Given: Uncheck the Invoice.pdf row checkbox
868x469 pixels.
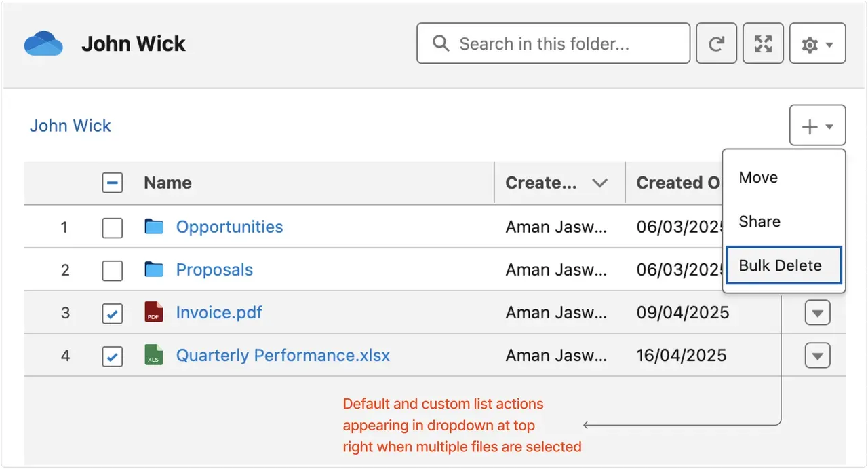Looking at the screenshot, I should click(112, 313).
